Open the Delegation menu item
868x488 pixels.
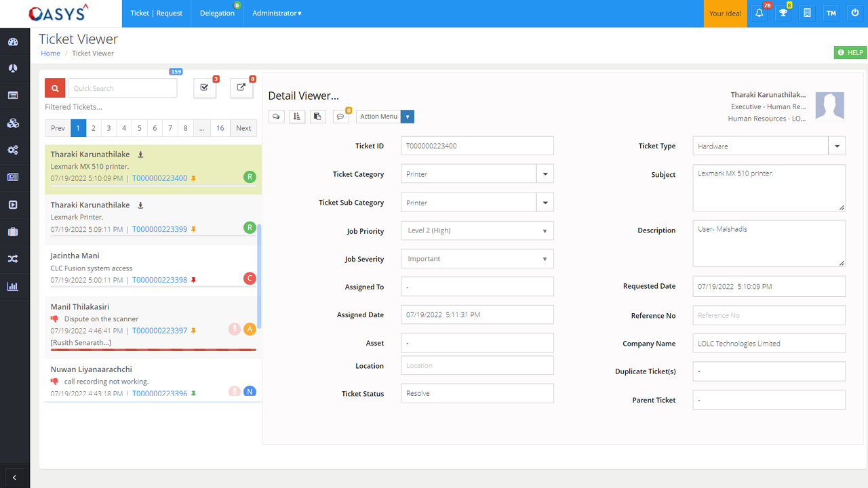pos(217,14)
